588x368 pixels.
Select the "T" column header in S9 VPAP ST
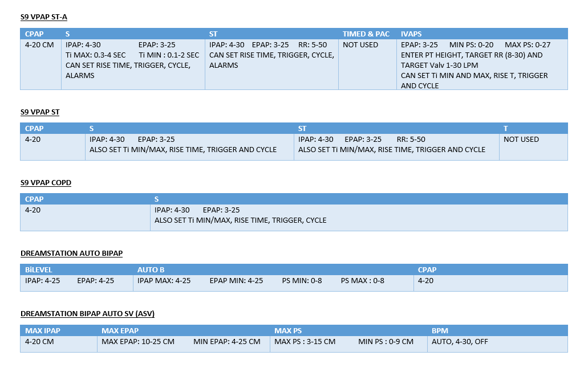505,129
